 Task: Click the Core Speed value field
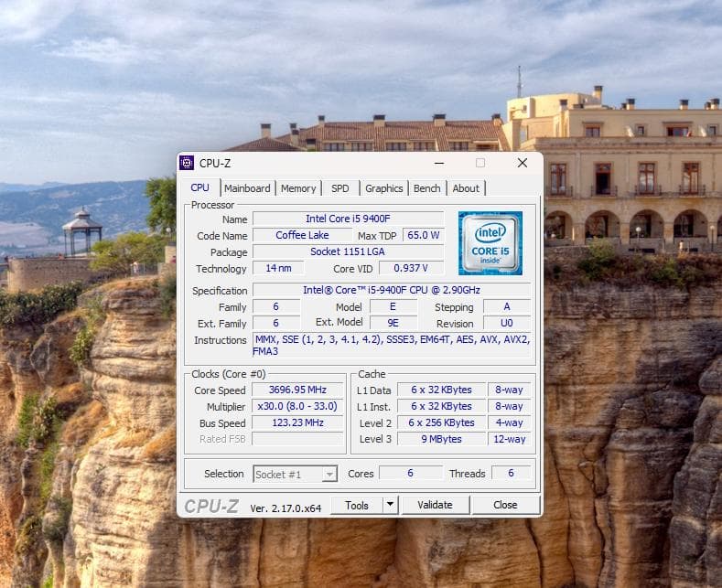click(x=297, y=390)
